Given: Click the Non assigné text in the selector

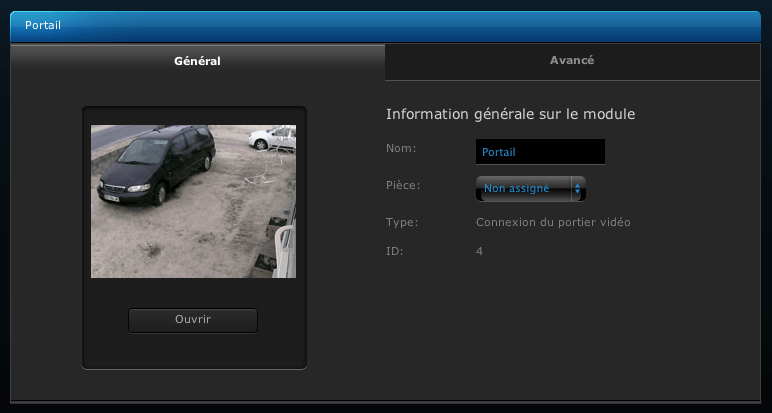Looking at the screenshot, I should [x=516, y=189].
